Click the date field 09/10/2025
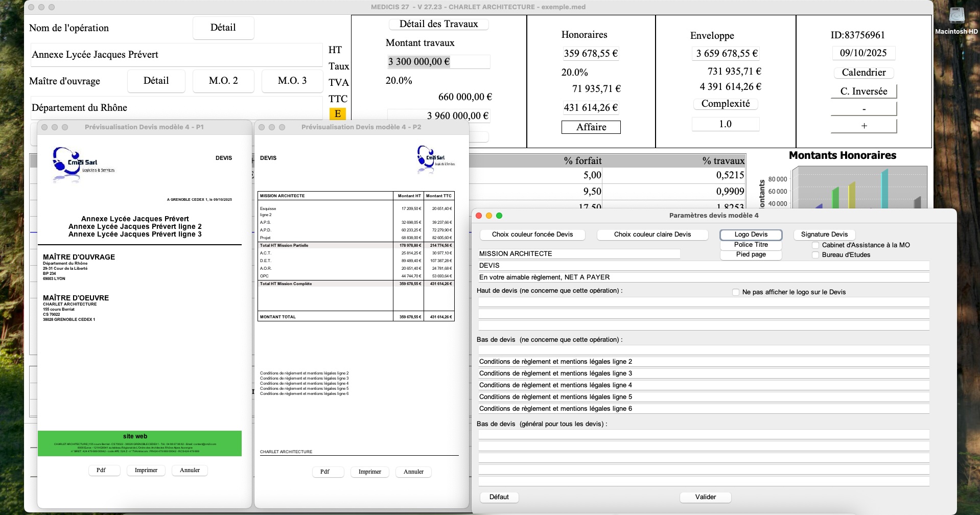Screen dimensions: 980x515 (x=864, y=53)
